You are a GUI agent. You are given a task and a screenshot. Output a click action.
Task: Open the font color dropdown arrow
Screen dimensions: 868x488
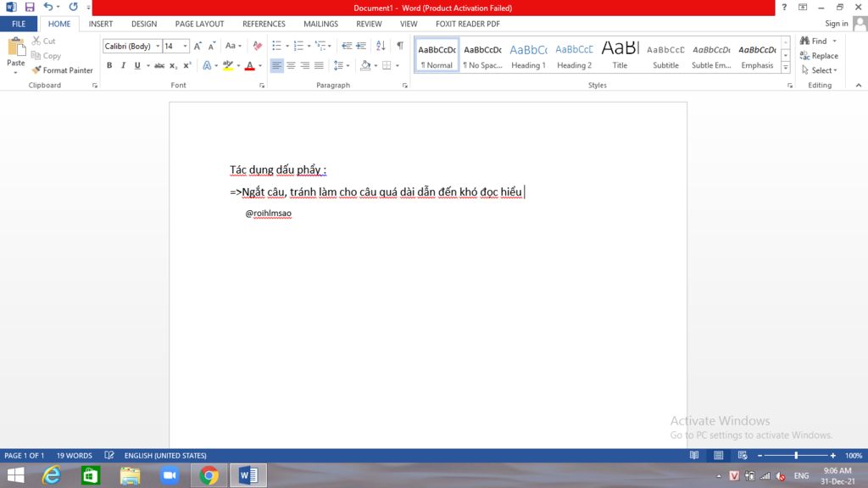pyautogui.click(x=260, y=65)
